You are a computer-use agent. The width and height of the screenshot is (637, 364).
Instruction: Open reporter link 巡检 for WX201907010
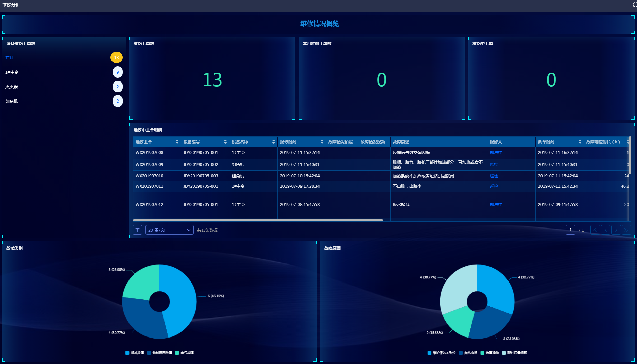tap(494, 176)
